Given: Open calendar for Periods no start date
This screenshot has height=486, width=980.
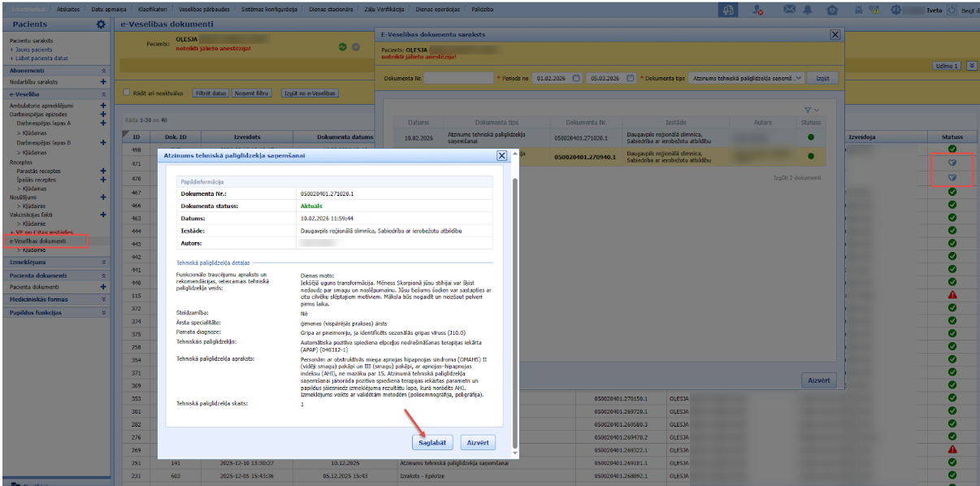Looking at the screenshot, I should click(x=576, y=78).
